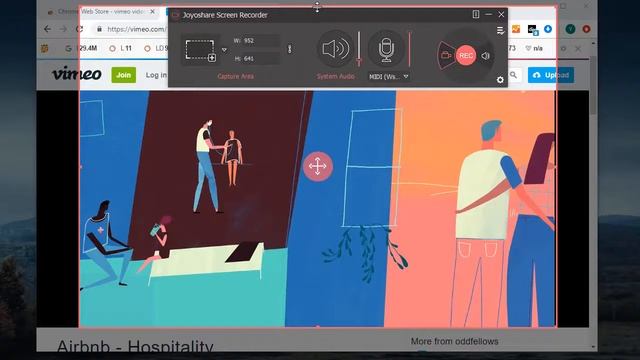Screen dimensions: 640x360
Task: Adjust the microphone volume slider
Action: (409, 49)
